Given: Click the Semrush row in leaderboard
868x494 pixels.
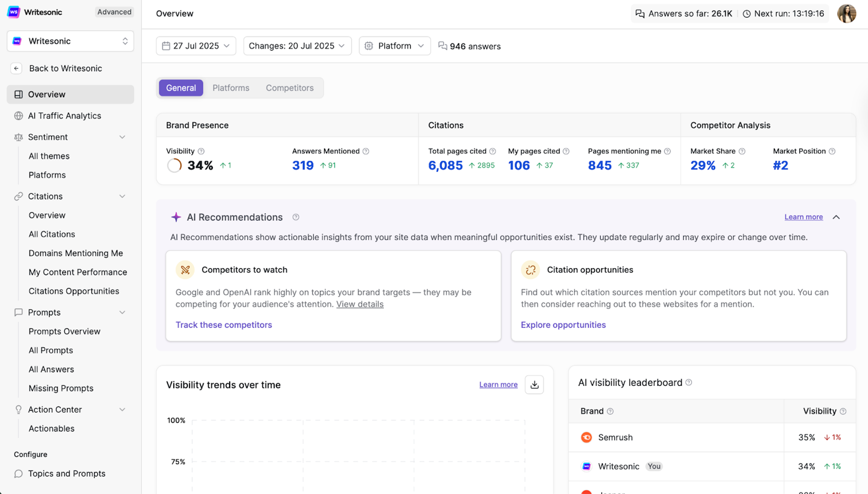Looking at the screenshot, I should [712, 438].
